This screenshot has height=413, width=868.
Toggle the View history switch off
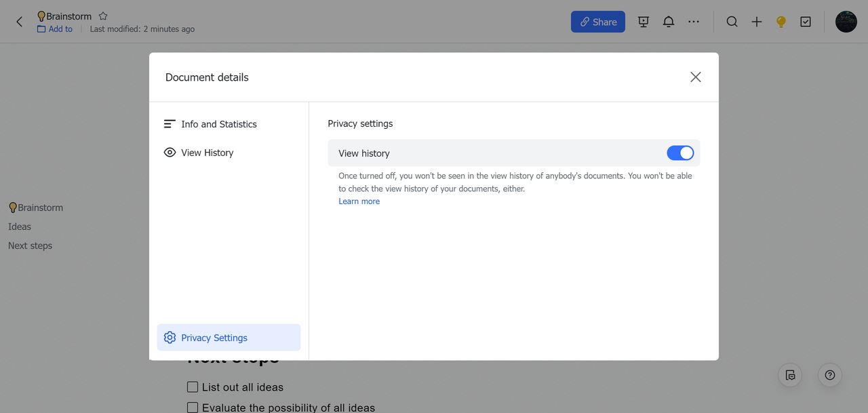tap(680, 153)
